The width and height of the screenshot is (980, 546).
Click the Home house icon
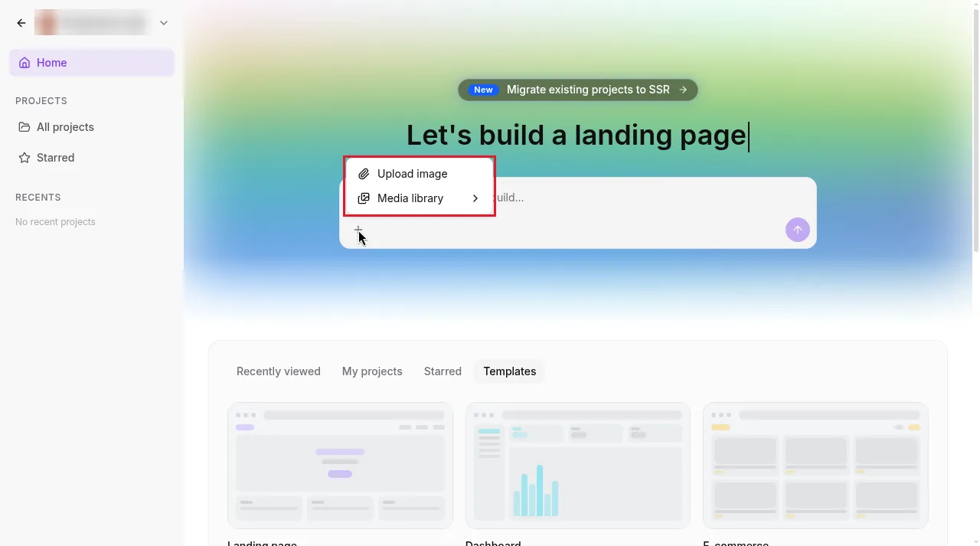tap(24, 63)
